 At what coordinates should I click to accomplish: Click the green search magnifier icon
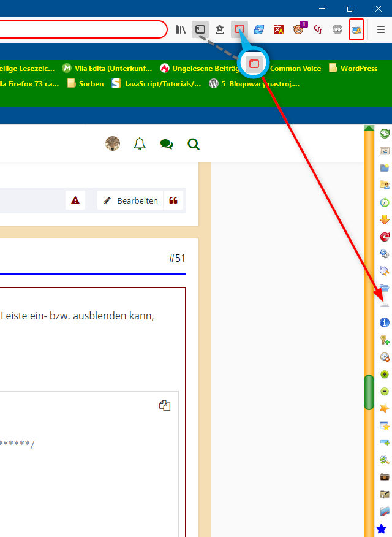(194, 144)
